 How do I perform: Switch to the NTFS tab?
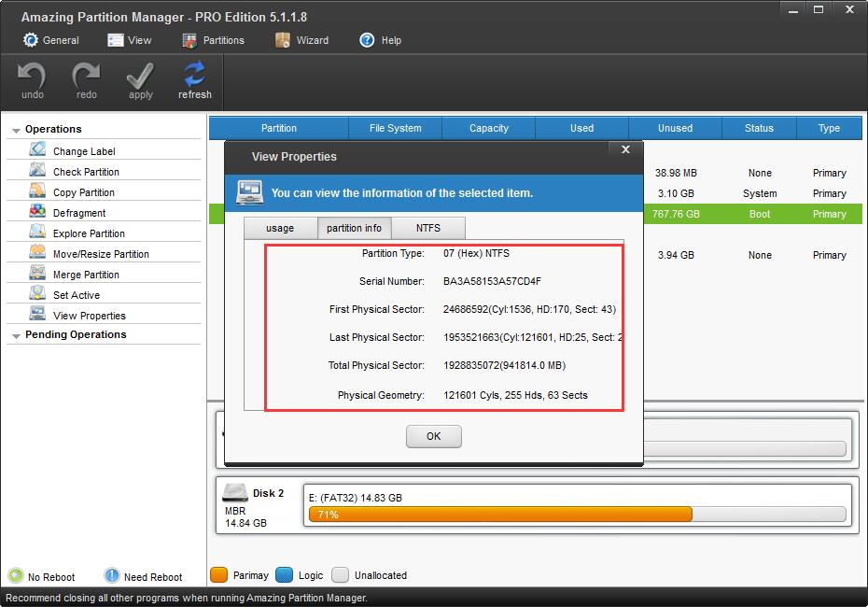pos(427,228)
